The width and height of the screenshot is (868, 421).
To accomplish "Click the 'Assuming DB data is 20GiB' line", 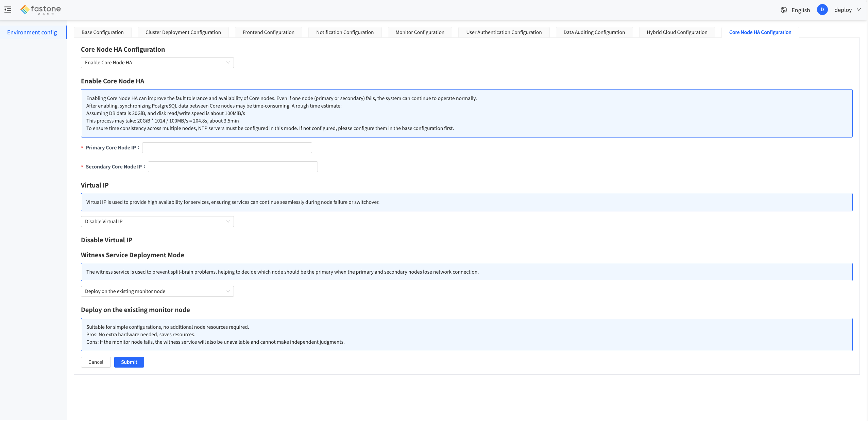I will [166, 113].
